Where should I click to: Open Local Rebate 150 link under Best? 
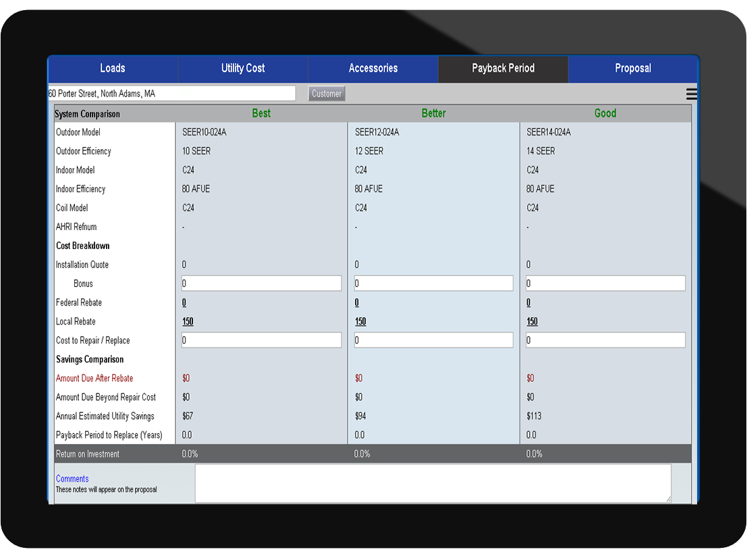188,322
